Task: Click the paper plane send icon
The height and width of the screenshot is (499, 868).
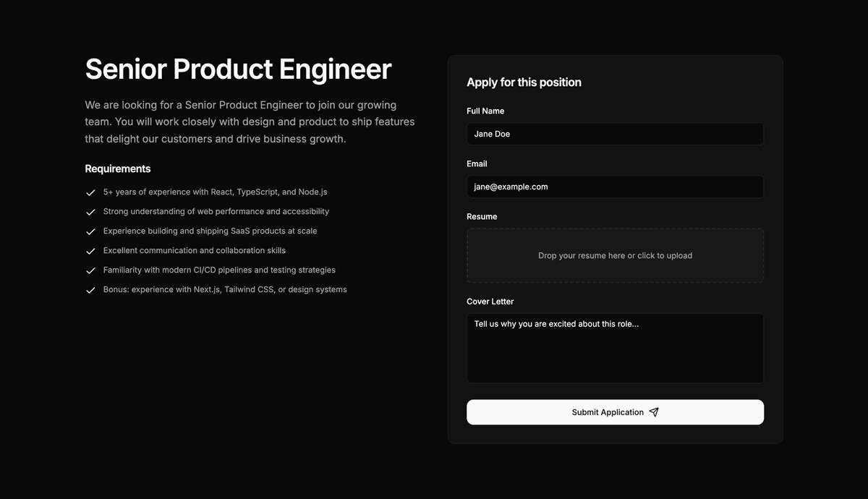Action: pyautogui.click(x=654, y=412)
